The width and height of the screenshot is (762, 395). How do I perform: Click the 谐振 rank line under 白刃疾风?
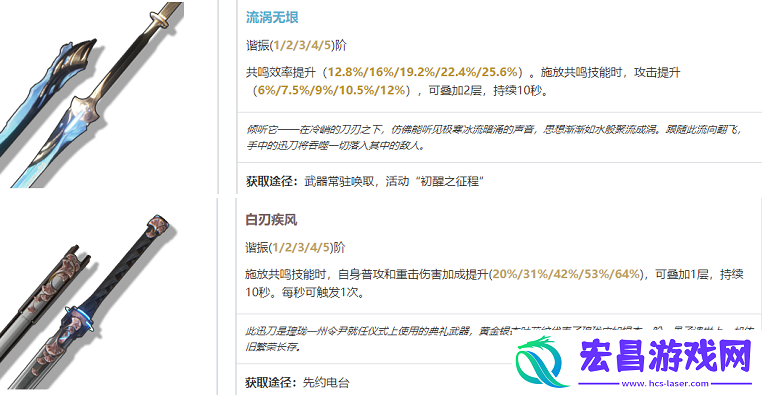[295, 247]
